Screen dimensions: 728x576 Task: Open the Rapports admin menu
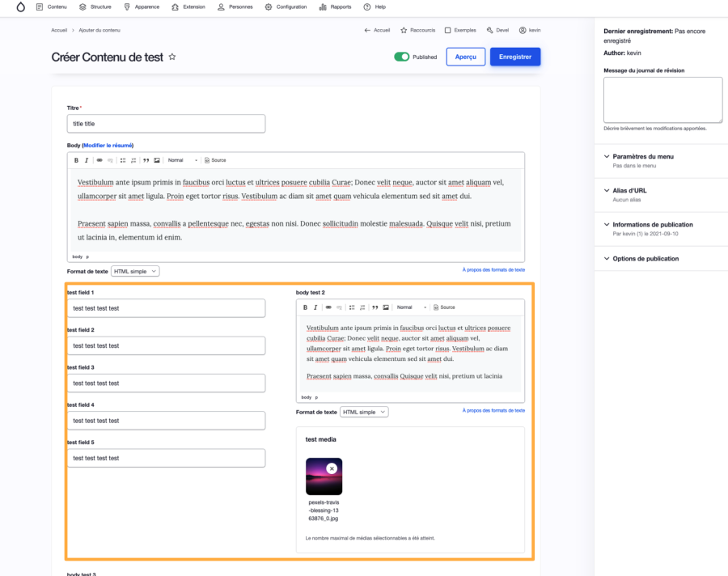coord(335,7)
